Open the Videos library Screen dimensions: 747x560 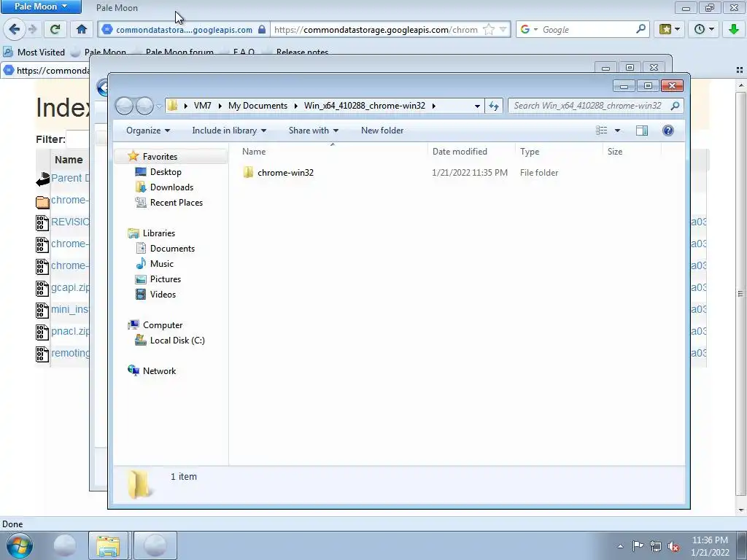(163, 295)
